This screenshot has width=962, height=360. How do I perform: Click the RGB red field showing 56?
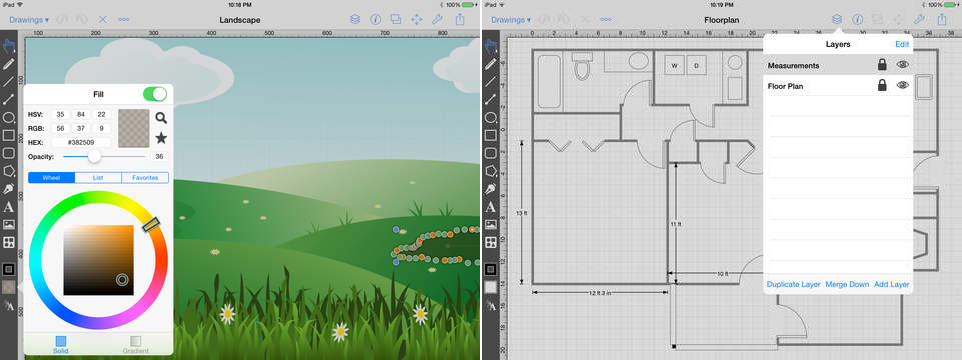click(60, 128)
